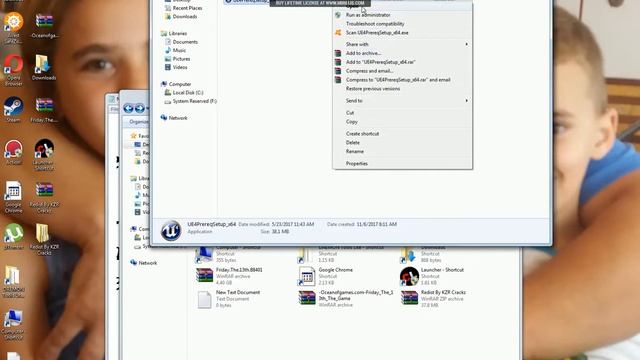Screen dimensions: 640x360
Task: Select Launcher - Shortcut in file list
Action: (x=432, y=276)
